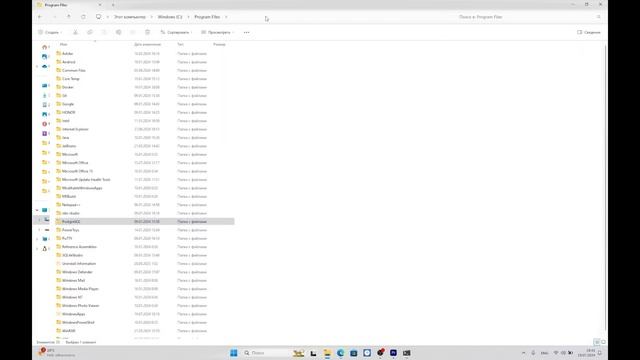Expand chevron after Windows (C:) in breadcrumb
Screen dimensions: 640x360
[188, 17]
